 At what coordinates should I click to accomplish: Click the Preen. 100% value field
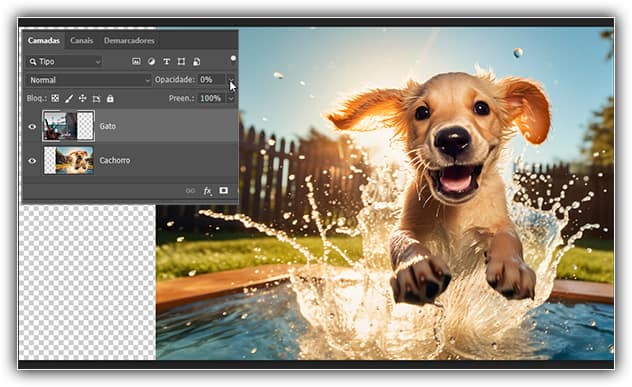212,98
